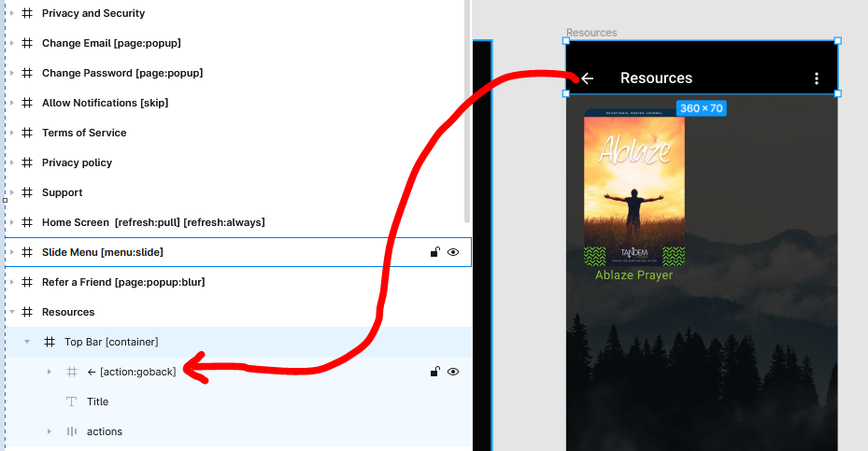Screen dimensions: 868x451
Task: Collapse the Resources layer
Action: pos(11,312)
